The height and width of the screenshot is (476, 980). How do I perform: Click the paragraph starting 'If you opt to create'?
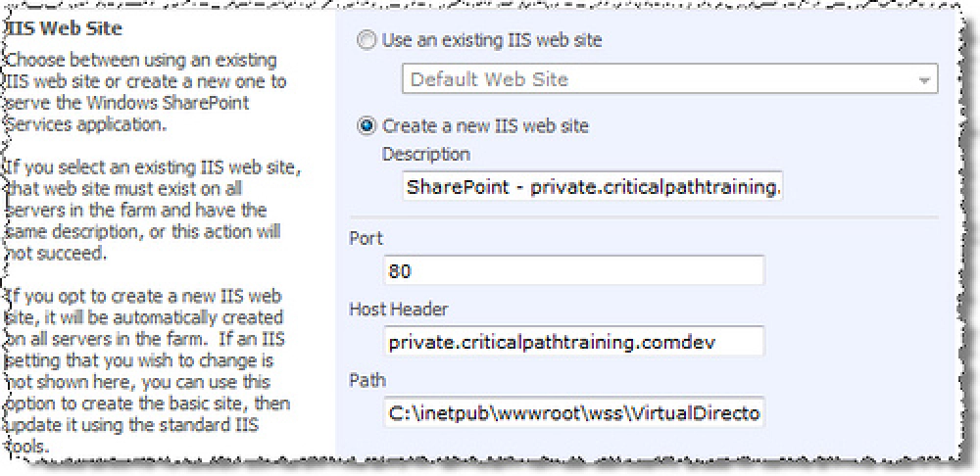[149, 370]
